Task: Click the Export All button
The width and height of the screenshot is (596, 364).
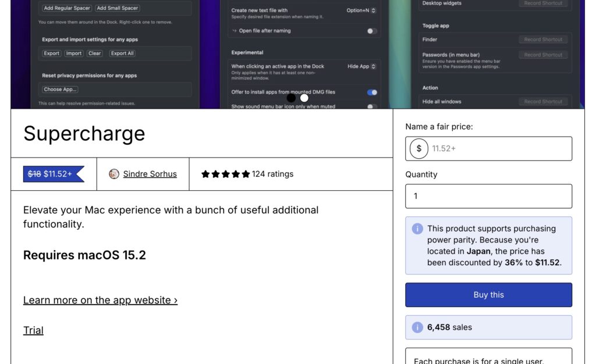Action: 122,53
